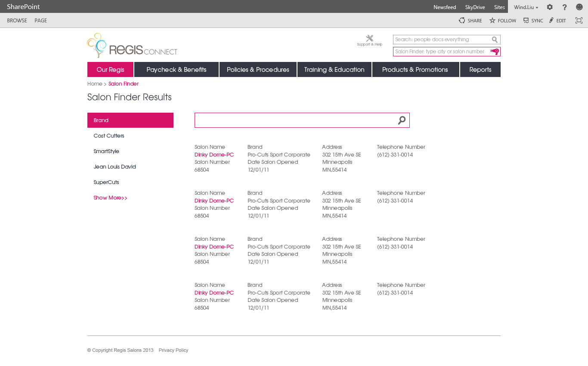
Task: Follow this site with star icon
Action: tap(492, 21)
